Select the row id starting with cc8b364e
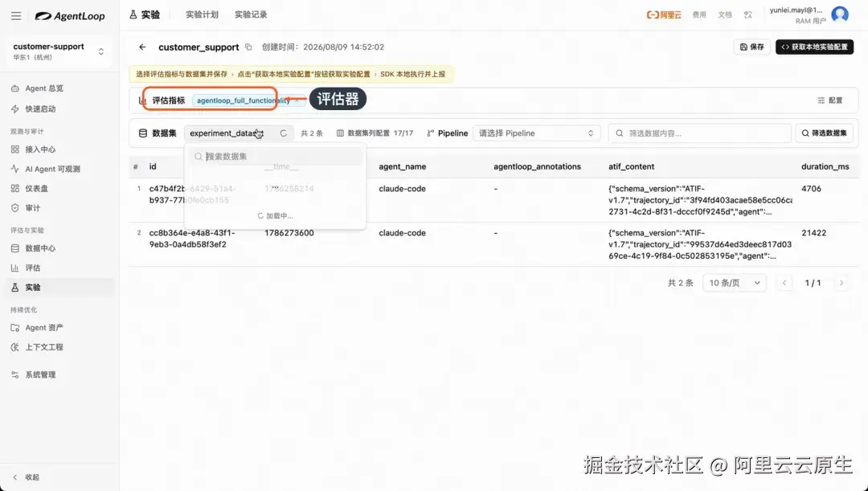This screenshot has width=868, height=491. coord(192,239)
